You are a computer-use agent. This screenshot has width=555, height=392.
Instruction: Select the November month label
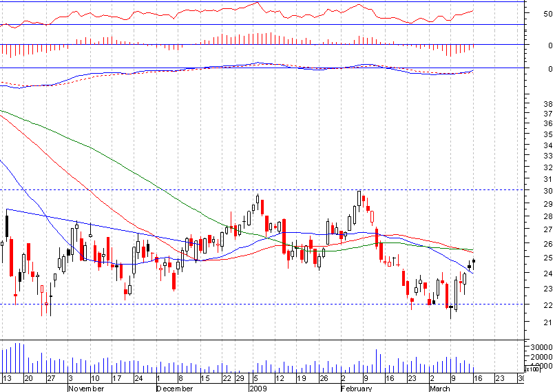pos(86,389)
